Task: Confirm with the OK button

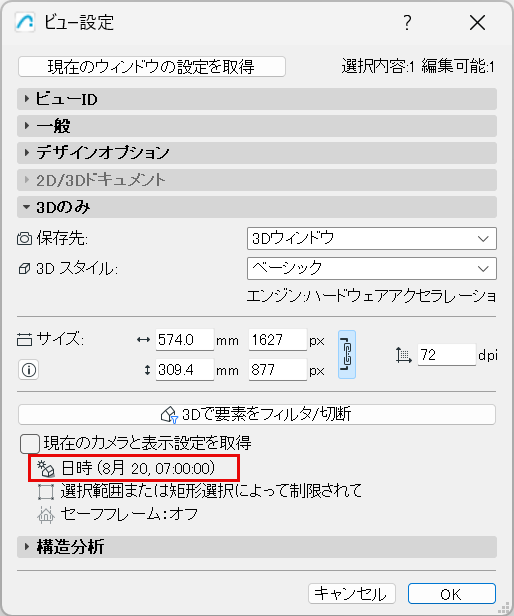Action: 452,594
